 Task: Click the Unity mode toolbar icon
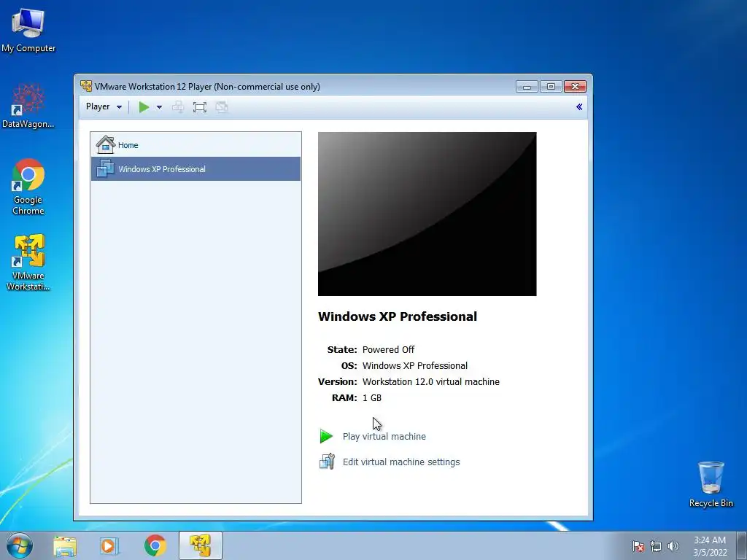click(x=222, y=106)
